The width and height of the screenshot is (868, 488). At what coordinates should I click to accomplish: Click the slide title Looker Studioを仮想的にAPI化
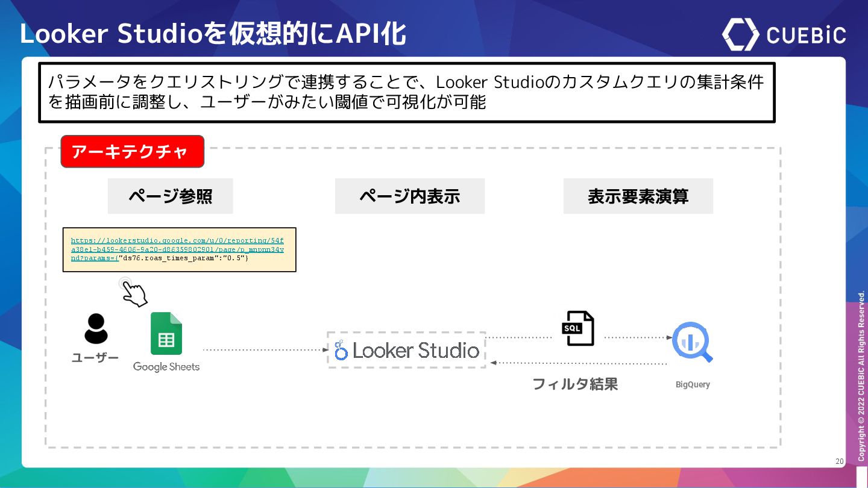213,34
